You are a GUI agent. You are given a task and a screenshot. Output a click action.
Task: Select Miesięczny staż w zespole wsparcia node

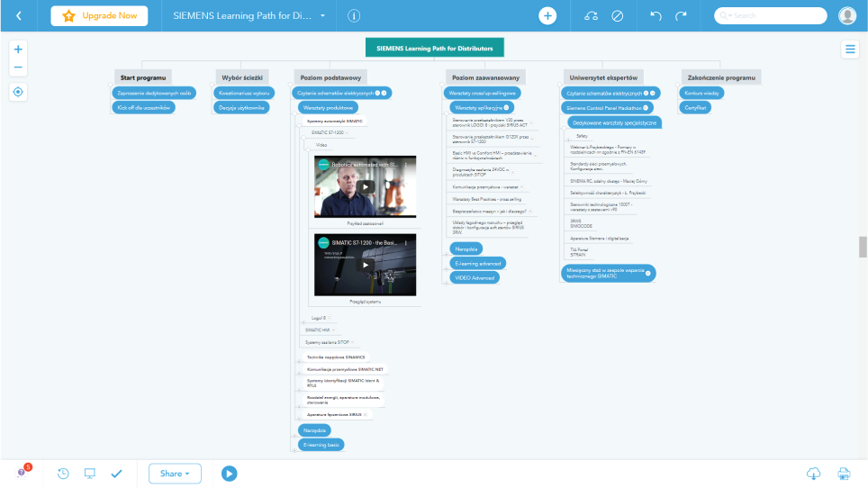click(x=609, y=274)
